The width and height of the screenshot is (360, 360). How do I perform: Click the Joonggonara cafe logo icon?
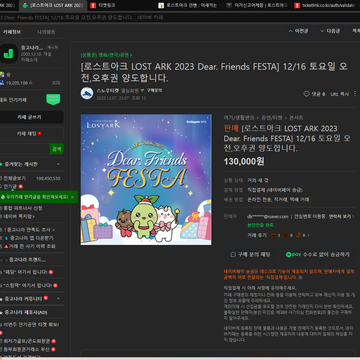[x=9, y=53]
